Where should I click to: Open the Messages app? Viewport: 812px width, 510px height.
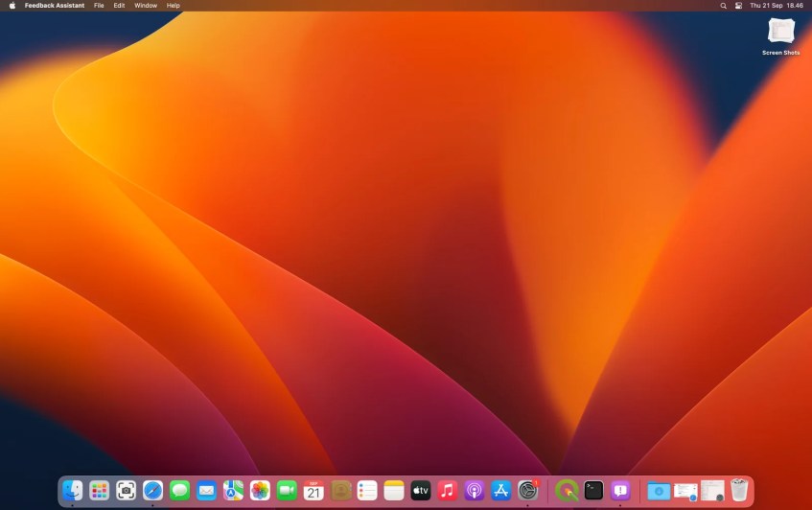pos(179,490)
